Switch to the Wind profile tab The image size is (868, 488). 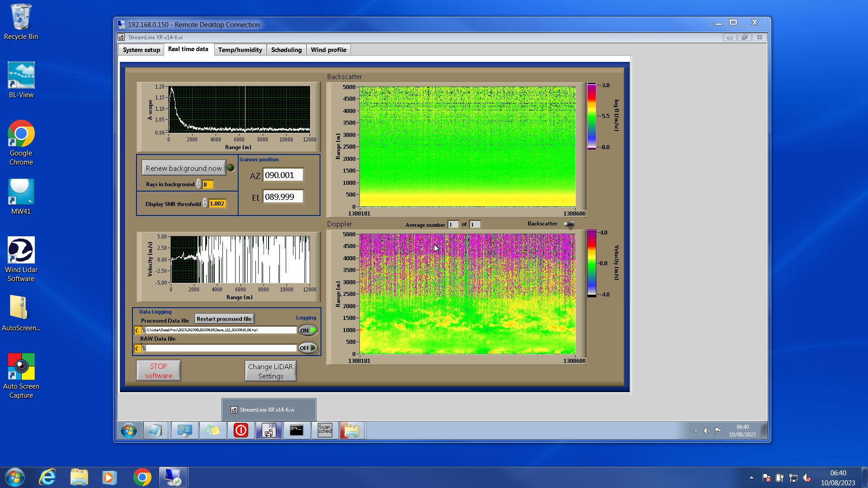(x=328, y=50)
